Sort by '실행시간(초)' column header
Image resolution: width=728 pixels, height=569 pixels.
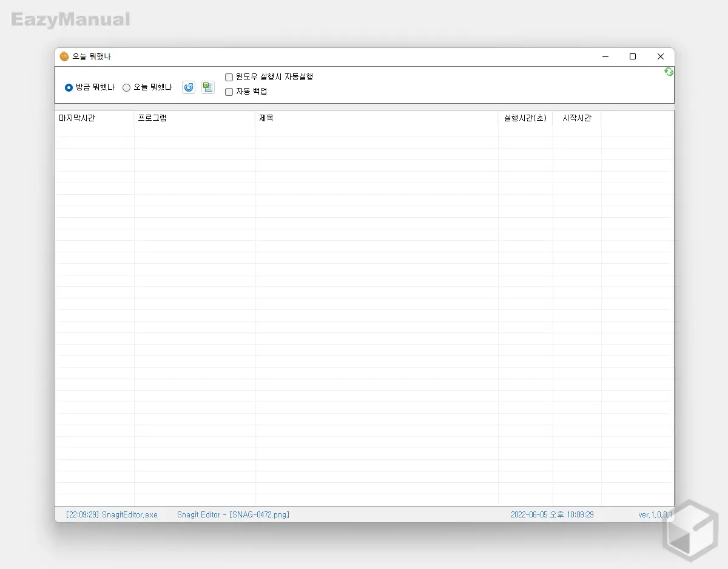(525, 118)
